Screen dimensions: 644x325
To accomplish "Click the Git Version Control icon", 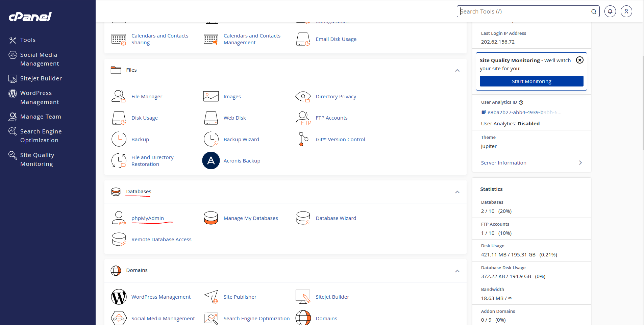I will [x=303, y=139].
